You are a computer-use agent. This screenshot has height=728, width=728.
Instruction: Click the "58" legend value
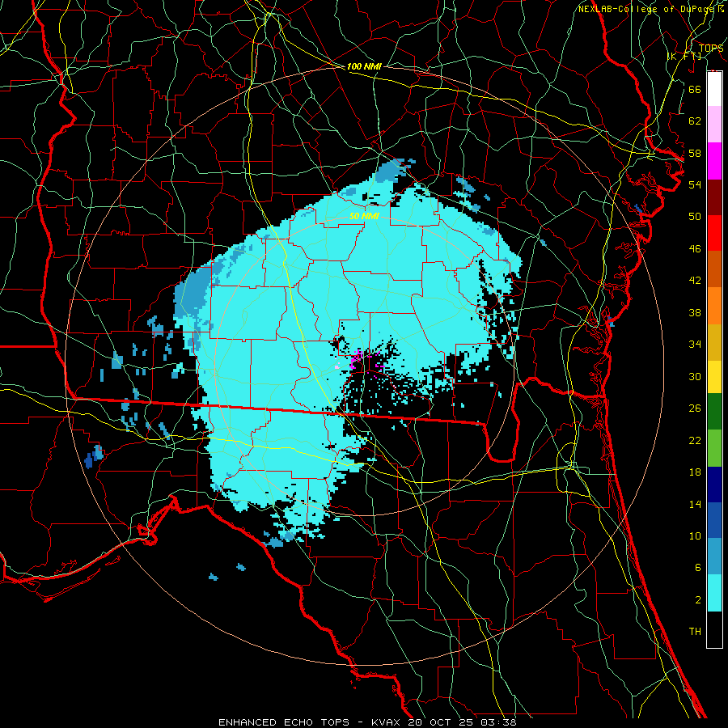pyautogui.click(x=695, y=153)
